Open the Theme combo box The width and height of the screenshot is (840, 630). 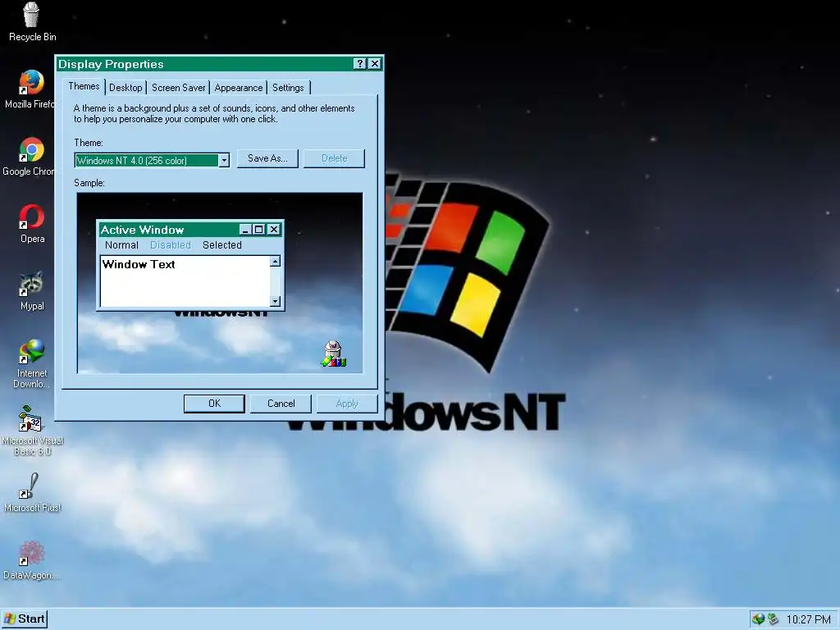152,160
